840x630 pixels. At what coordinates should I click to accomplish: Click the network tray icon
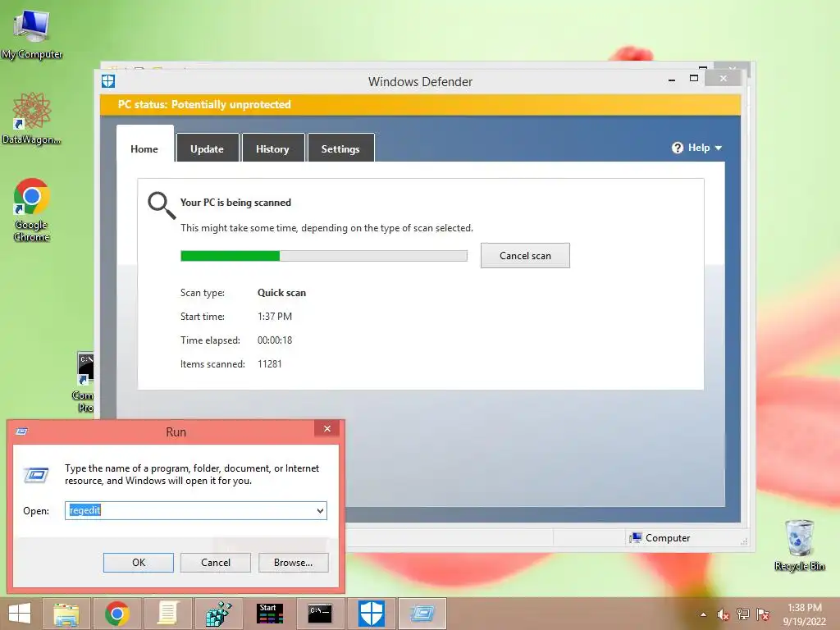[743, 614]
